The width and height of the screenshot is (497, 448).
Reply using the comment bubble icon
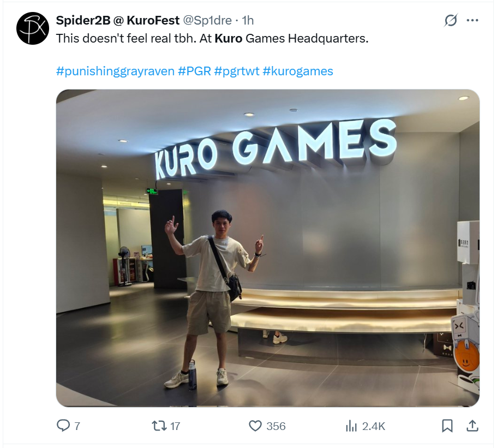coord(63,426)
